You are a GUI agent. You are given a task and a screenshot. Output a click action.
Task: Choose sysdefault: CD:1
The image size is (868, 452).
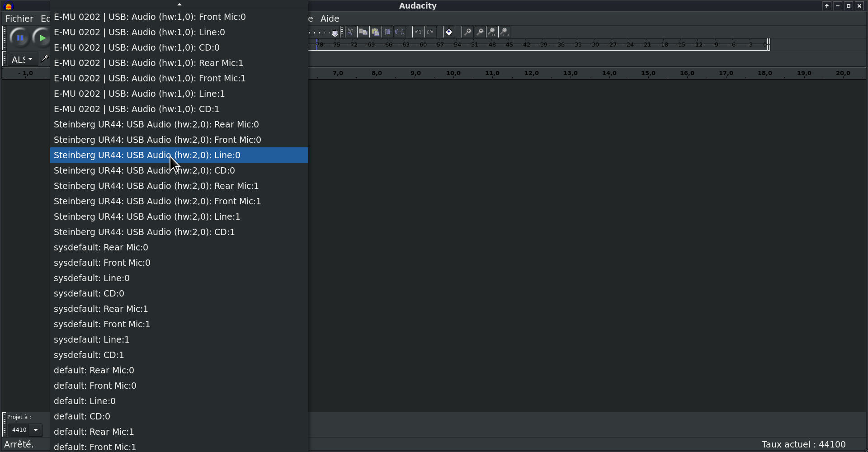click(179, 355)
